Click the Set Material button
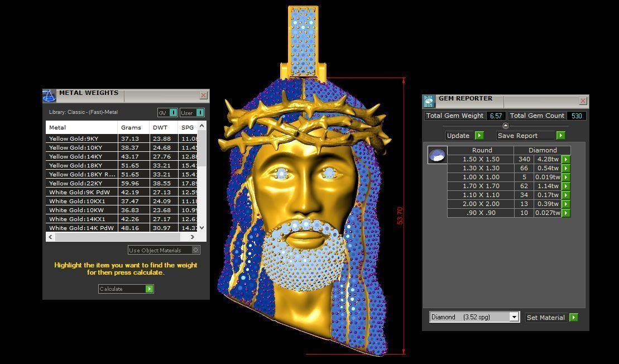Screen dimensions: 619x364 (546, 317)
